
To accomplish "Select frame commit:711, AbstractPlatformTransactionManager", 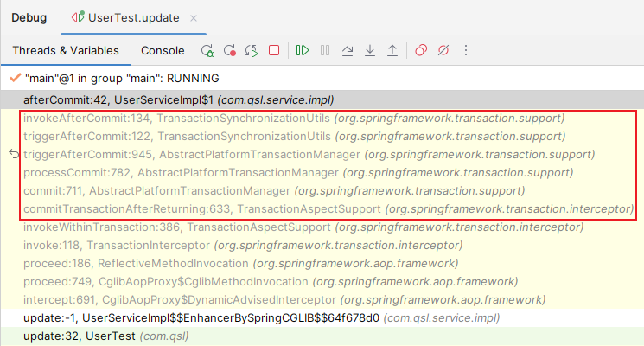I will click(x=322, y=190).
